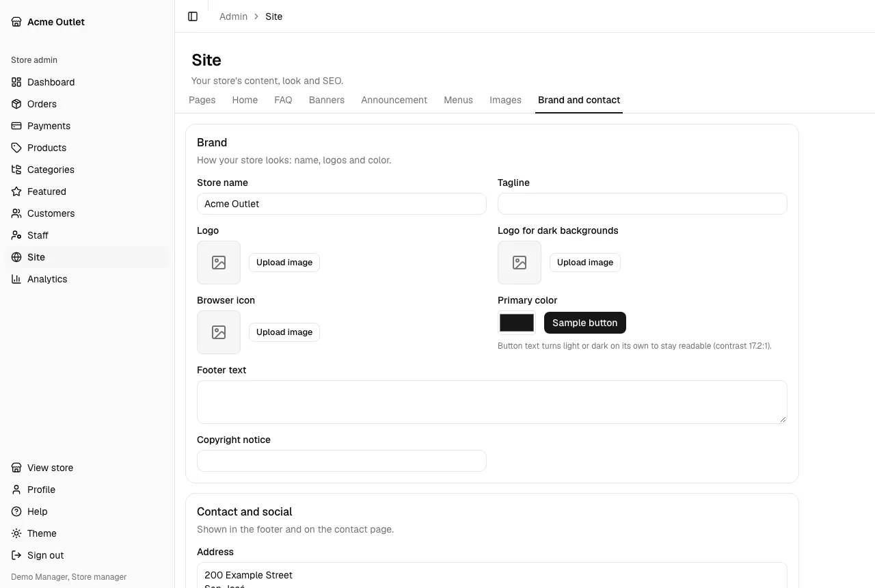Open the Primary color swatch picker

pos(517,323)
